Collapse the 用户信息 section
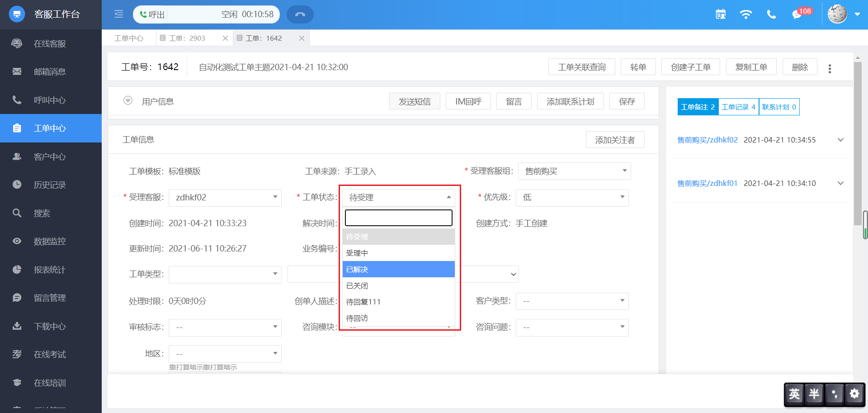Viewport: 868px width, 413px height. 128,100
